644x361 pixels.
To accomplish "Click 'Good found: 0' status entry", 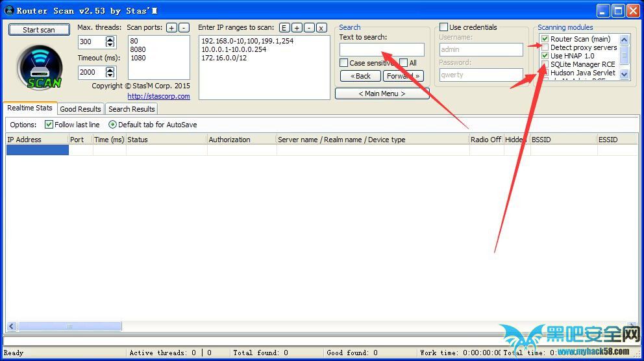I will 352,353.
